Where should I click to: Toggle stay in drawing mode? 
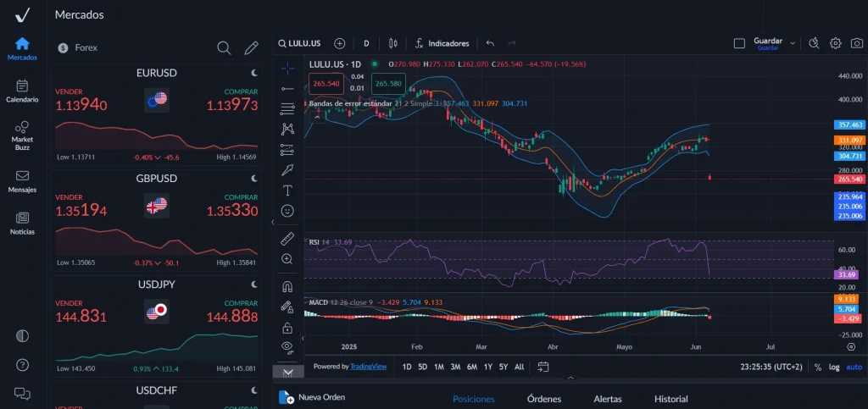(287, 307)
